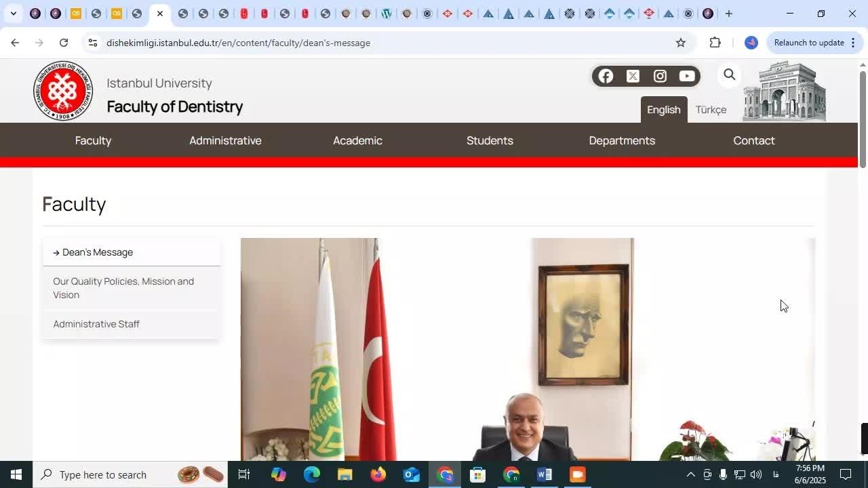This screenshot has height=488, width=868.
Task: Select the English language tab
Action: [663, 110]
